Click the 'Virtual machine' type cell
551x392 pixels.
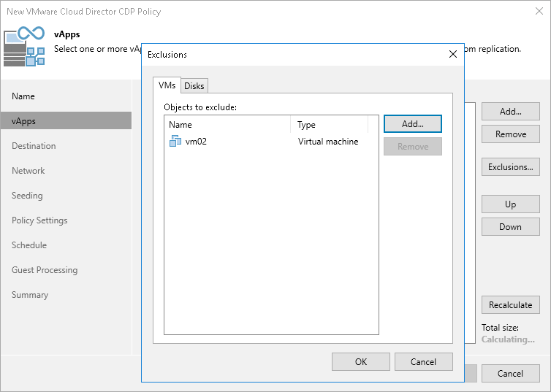[328, 142]
